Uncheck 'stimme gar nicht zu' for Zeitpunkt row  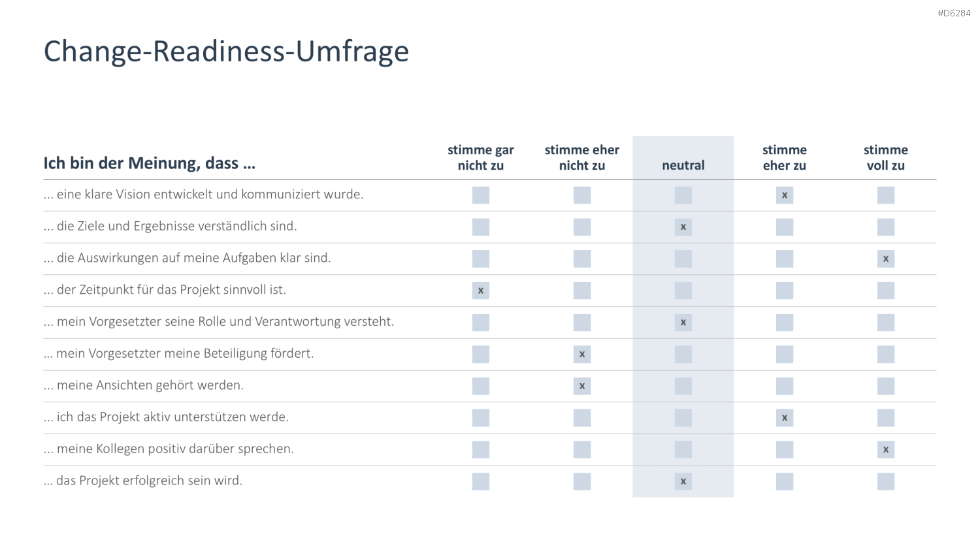[480, 291]
